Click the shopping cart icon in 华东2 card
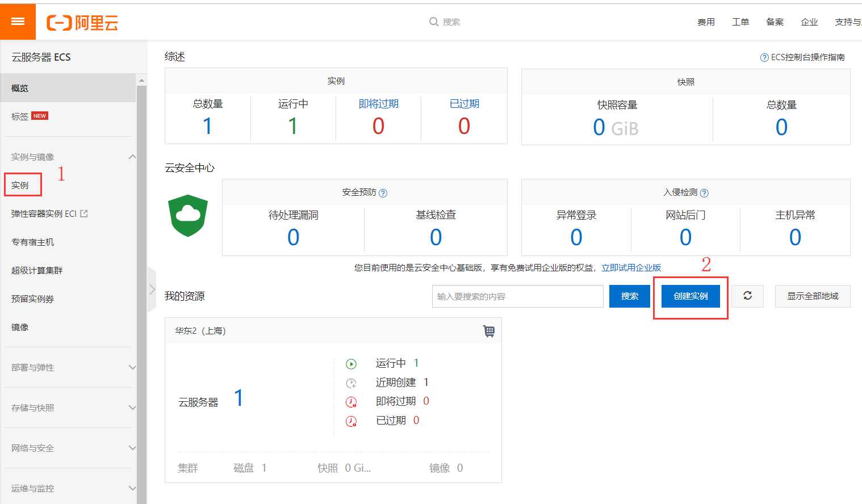The height and width of the screenshot is (504, 862). pos(488,331)
